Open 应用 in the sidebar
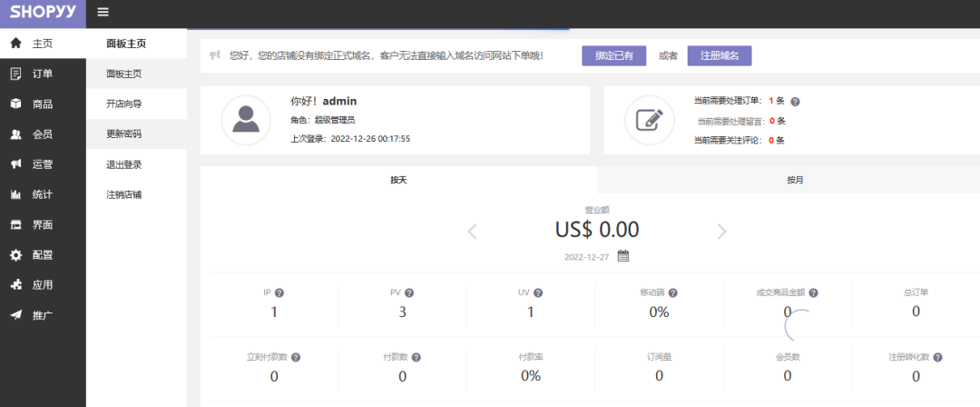The width and height of the screenshot is (980, 407). pos(44,285)
